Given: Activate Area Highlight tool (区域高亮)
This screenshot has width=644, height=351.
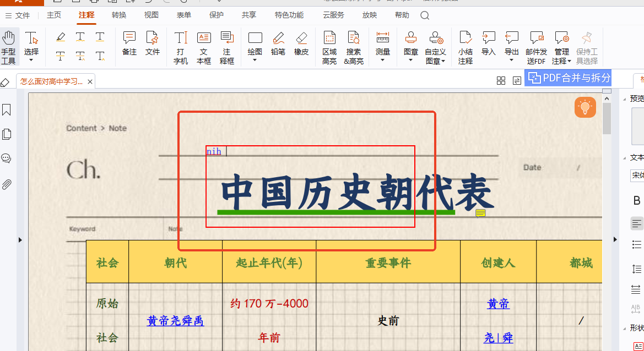Looking at the screenshot, I should click(329, 47).
